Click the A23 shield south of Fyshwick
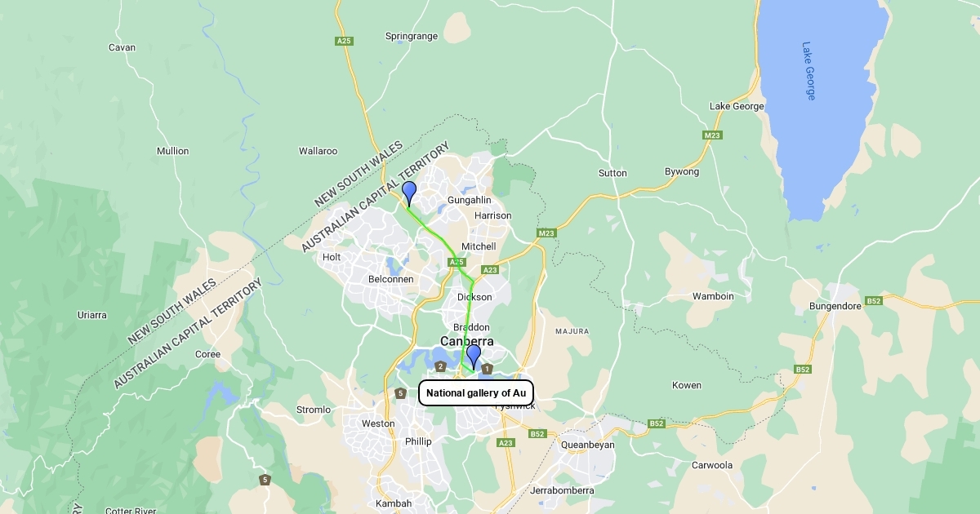The image size is (980, 514). tap(506, 442)
